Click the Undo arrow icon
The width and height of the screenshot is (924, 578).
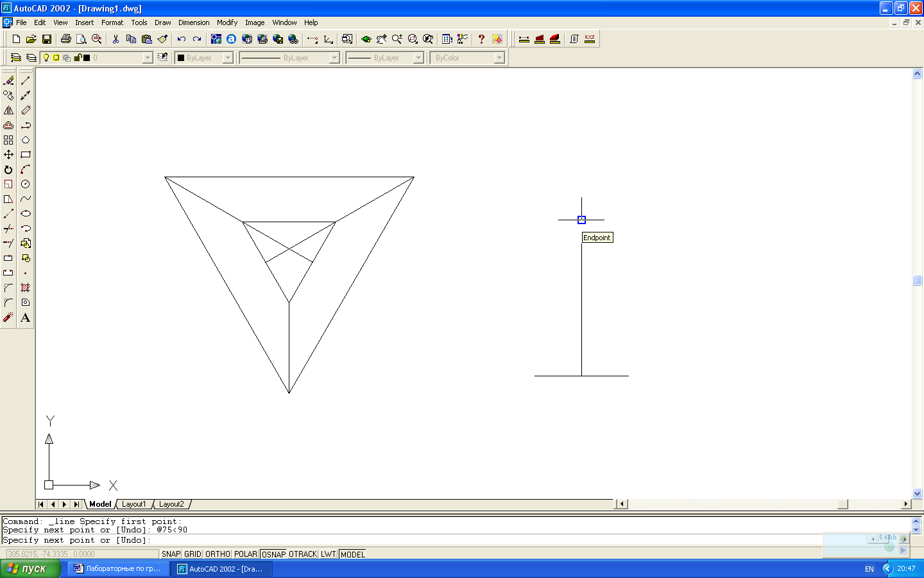coord(182,39)
